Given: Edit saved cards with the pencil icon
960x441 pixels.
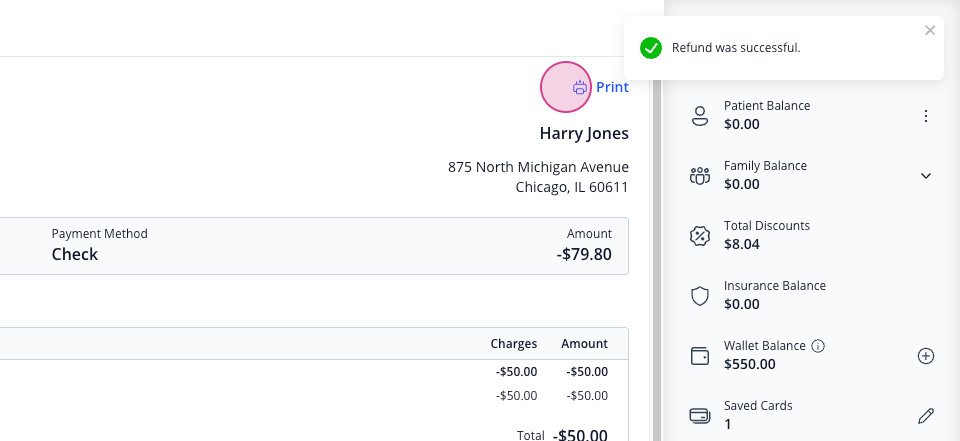Looking at the screenshot, I should click(x=926, y=416).
